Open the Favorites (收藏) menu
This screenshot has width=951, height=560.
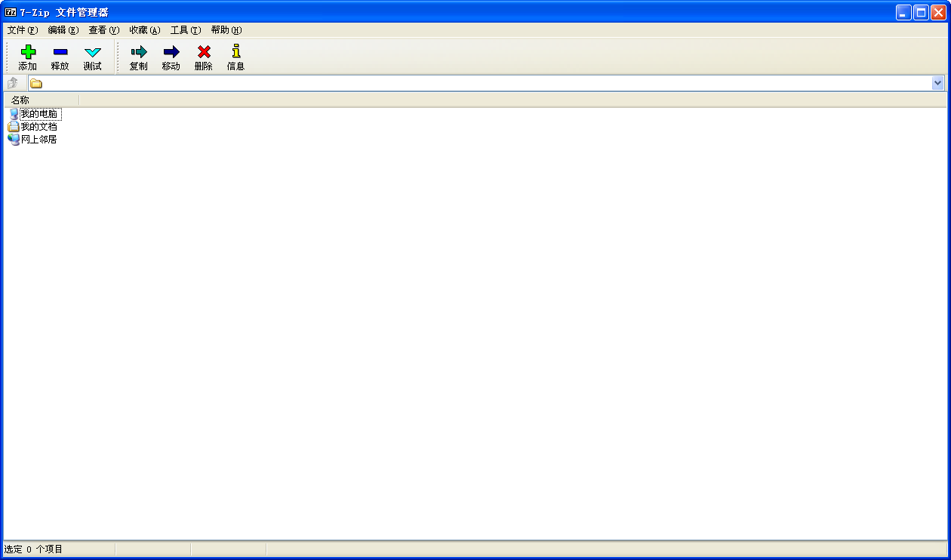(144, 30)
